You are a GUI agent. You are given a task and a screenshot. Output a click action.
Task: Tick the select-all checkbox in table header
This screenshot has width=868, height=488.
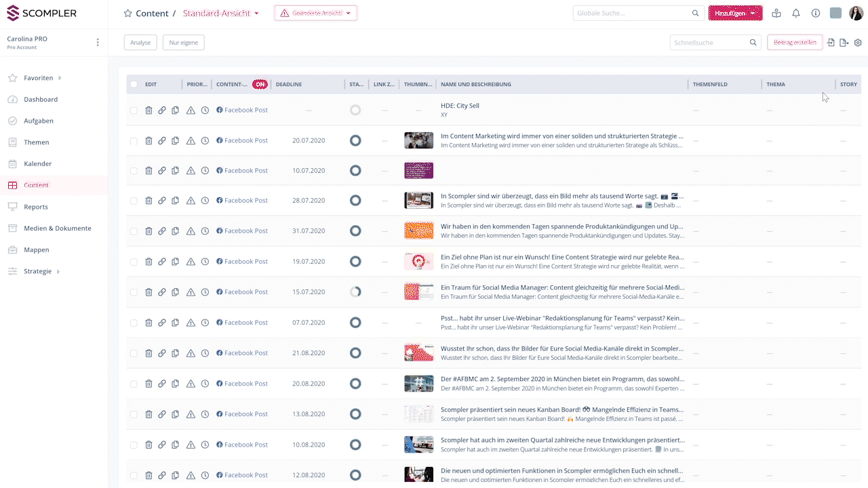point(134,85)
